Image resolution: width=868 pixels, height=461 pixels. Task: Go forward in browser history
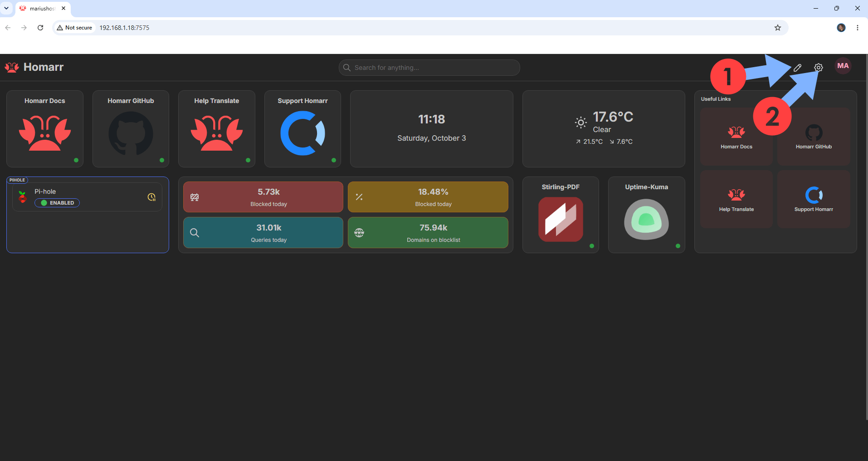click(24, 28)
